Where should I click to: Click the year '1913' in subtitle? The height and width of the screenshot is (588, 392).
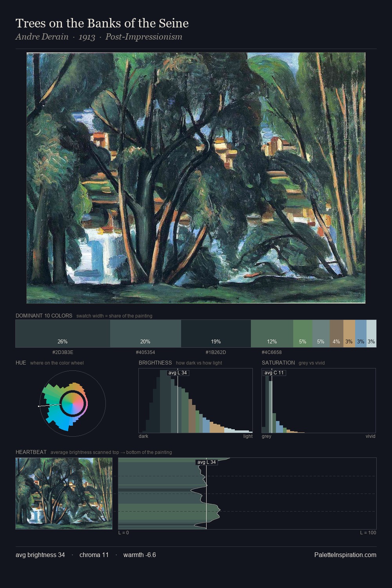tap(87, 37)
